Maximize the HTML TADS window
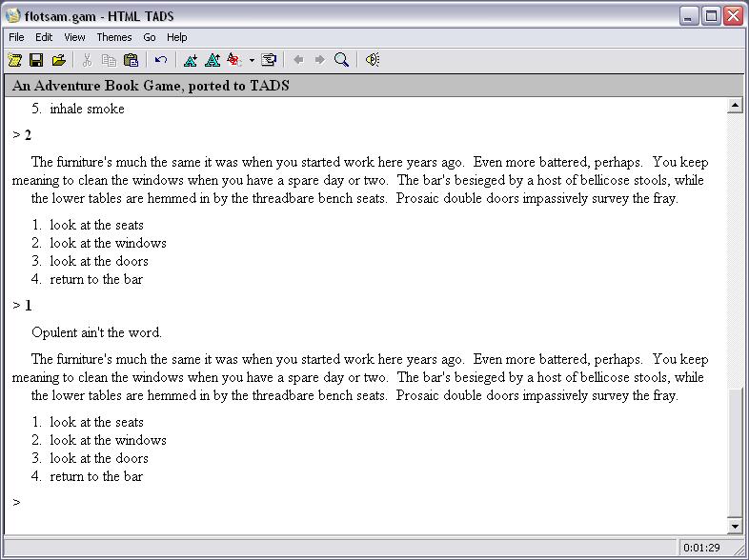 click(x=711, y=16)
